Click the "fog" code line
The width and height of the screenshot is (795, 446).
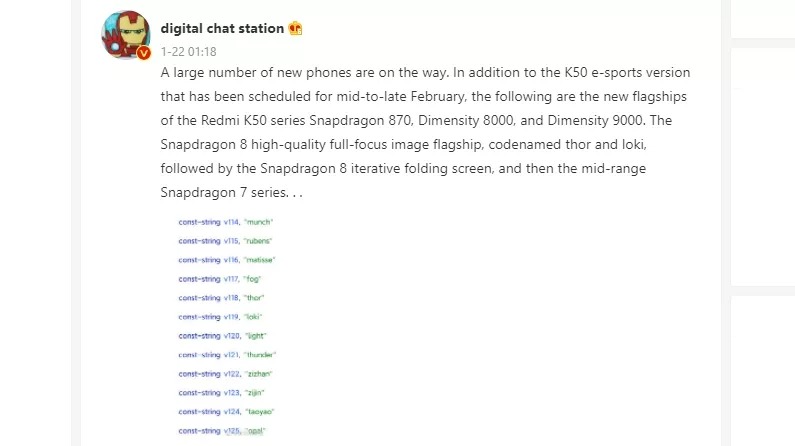(220, 278)
